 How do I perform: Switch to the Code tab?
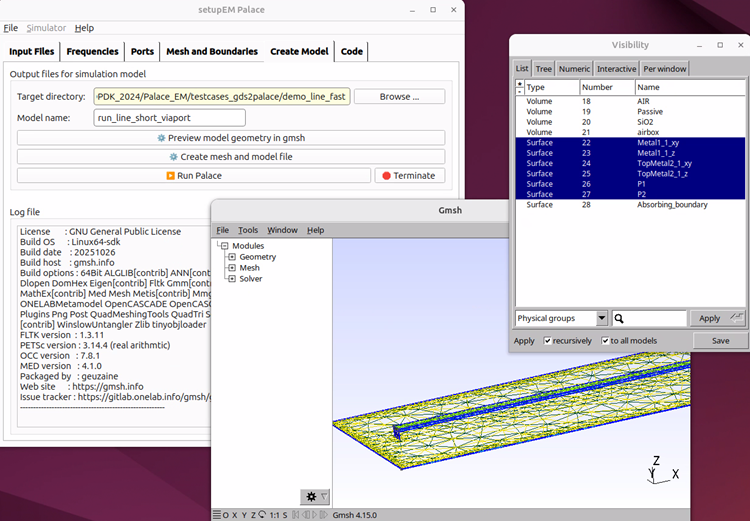click(352, 51)
